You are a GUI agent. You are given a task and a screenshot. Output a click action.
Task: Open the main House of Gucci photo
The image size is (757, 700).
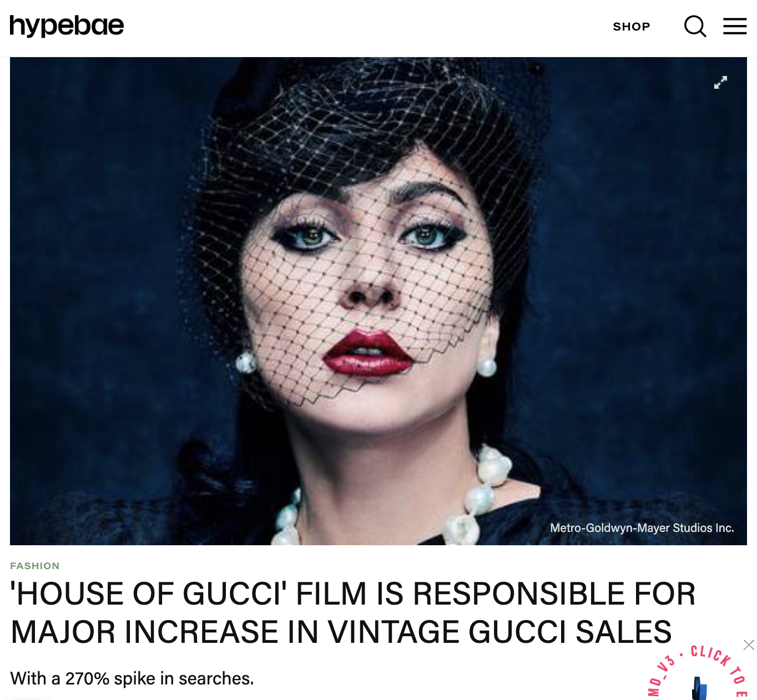pyautogui.click(x=378, y=301)
